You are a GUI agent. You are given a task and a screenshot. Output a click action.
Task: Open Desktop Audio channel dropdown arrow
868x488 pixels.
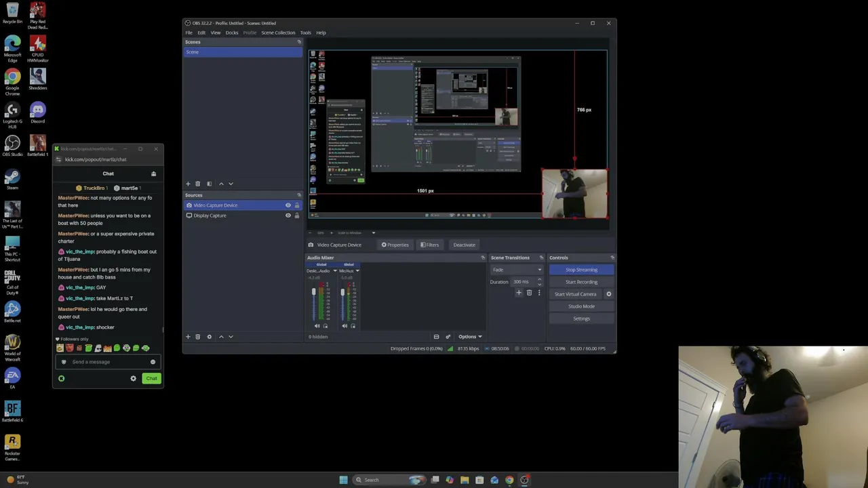334,271
